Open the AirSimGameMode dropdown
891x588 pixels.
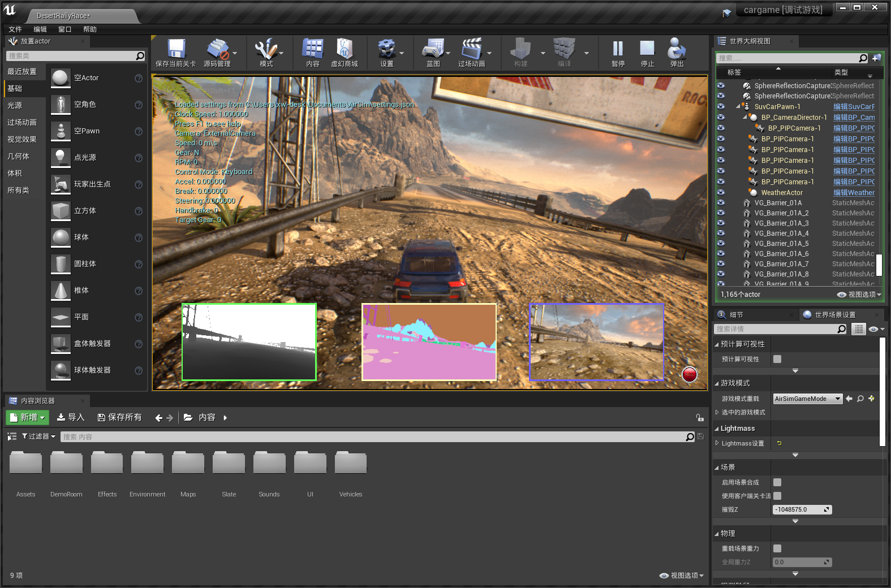[808, 399]
